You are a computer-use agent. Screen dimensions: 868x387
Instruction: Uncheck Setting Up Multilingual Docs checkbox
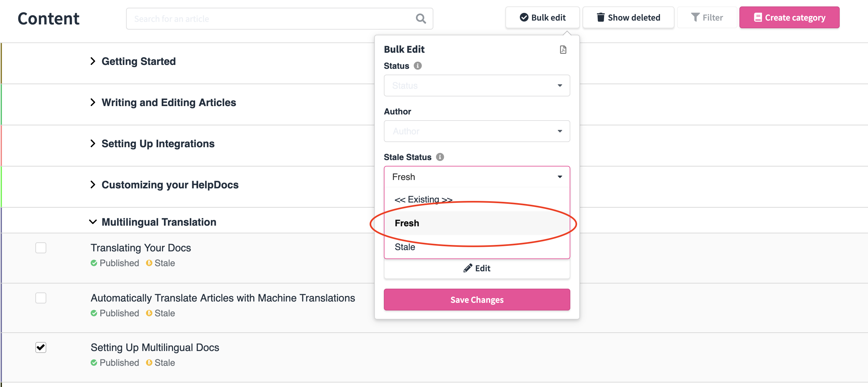pos(41,347)
